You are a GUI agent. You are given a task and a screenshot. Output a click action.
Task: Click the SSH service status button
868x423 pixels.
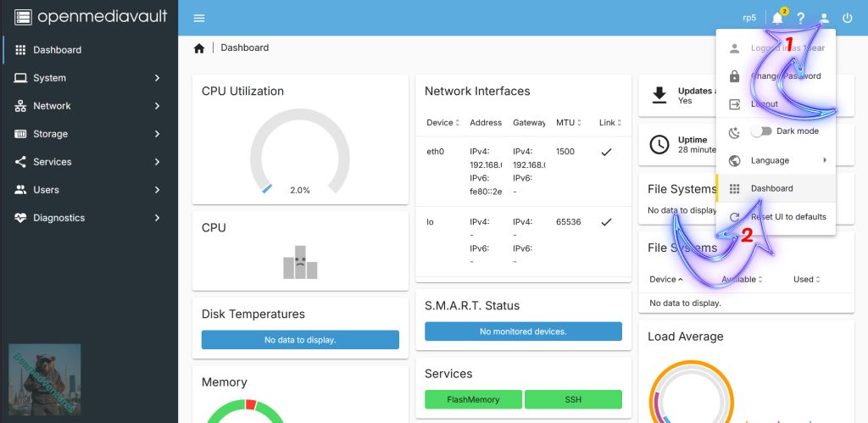(573, 399)
